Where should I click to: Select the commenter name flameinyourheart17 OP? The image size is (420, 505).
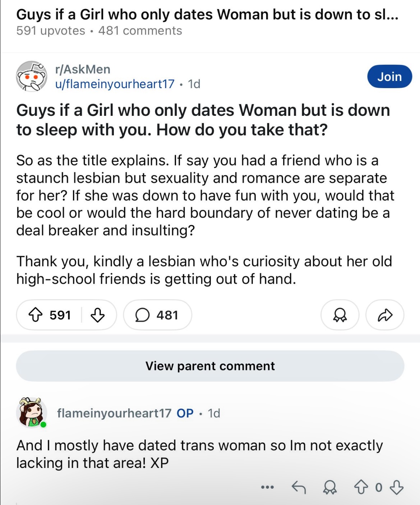(125, 413)
